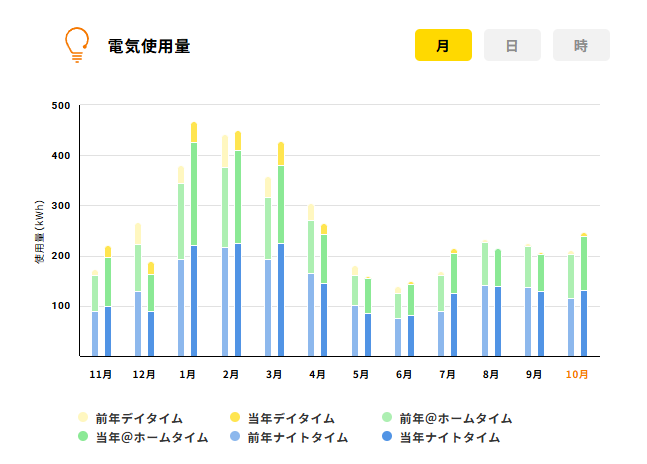
Task: Hide 当年@ホームタイム legend series
Action: (x=143, y=437)
